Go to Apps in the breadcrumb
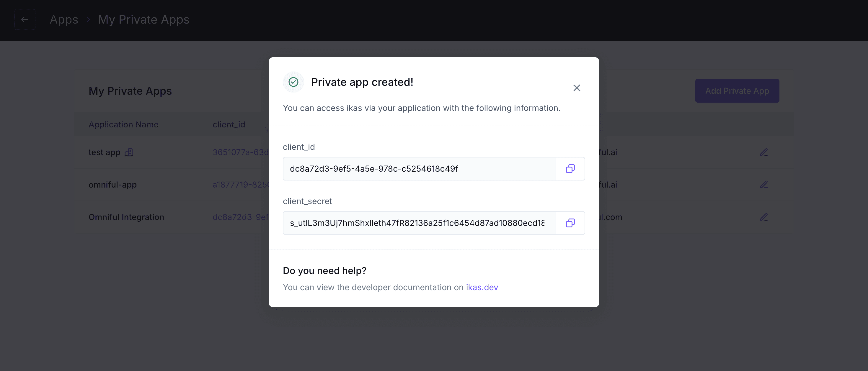The width and height of the screenshot is (868, 371). point(64,19)
